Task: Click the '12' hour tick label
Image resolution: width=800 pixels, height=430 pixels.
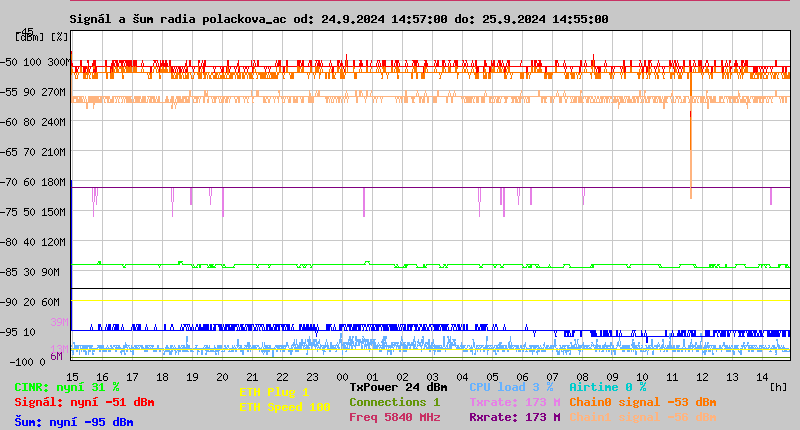Action: pyautogui.click(x=703, y=377)
